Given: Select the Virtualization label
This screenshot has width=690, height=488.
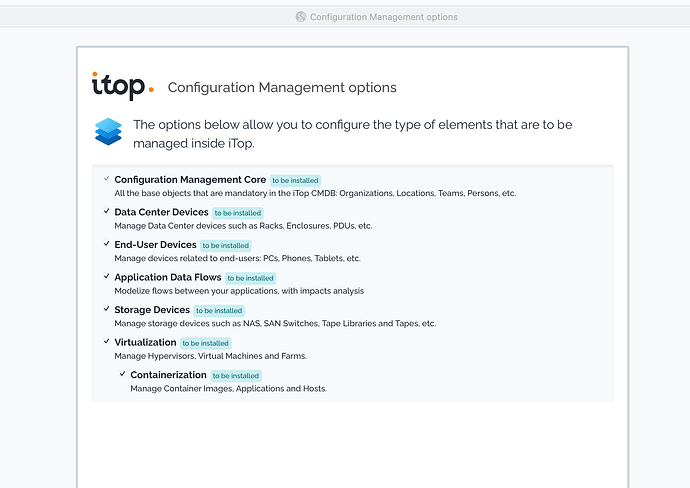Looking at the screenshot, I should pos(145,342).
